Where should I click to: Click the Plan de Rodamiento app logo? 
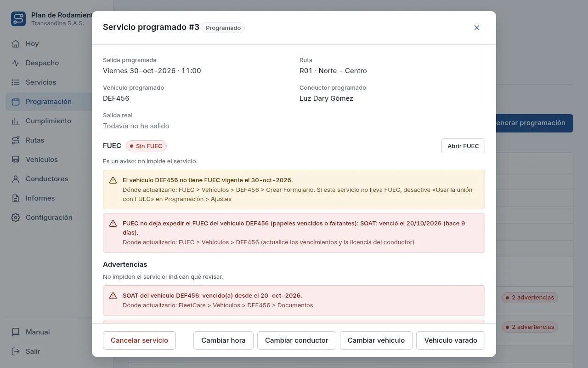(x=18, y=19)
